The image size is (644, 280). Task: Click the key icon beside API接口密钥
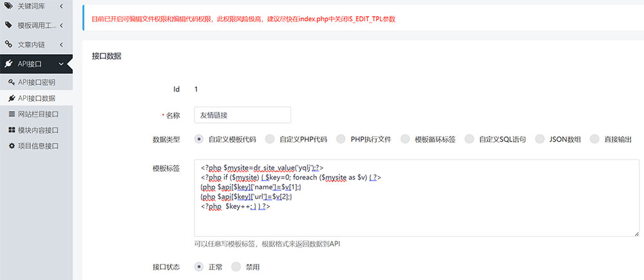[12, 82]
